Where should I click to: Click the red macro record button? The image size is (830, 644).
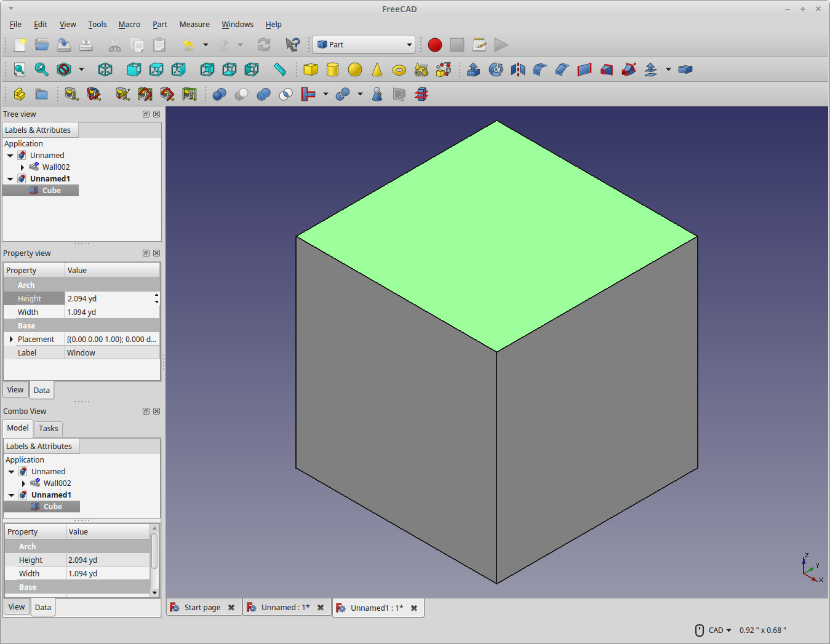pos(435,45)
